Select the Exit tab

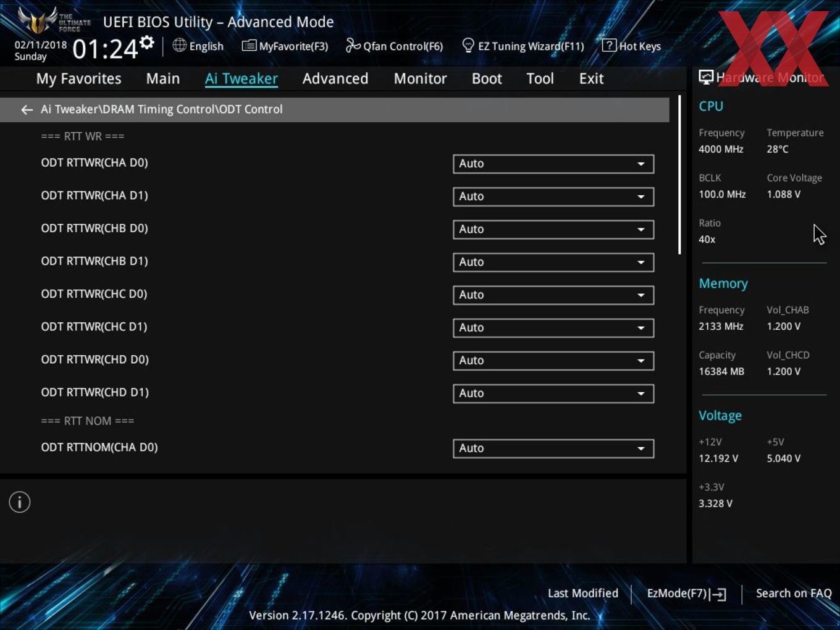pos(591,78)
